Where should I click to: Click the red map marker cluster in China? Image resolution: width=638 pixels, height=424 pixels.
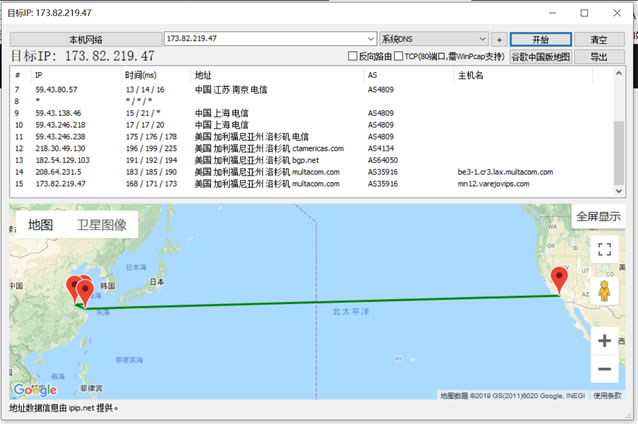(80, 290)
